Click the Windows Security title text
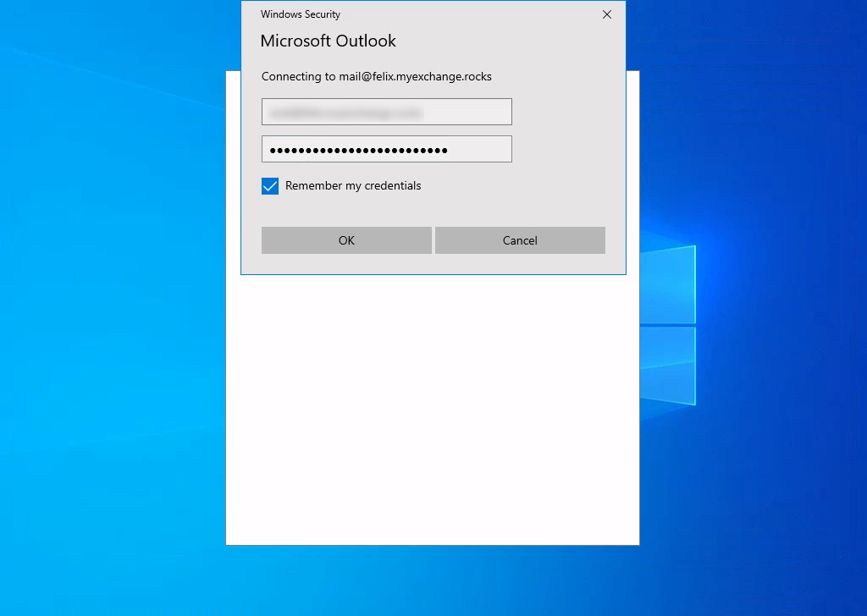This screenshot has height=616, width=867. pyautogui.click(x=301, y=14)
